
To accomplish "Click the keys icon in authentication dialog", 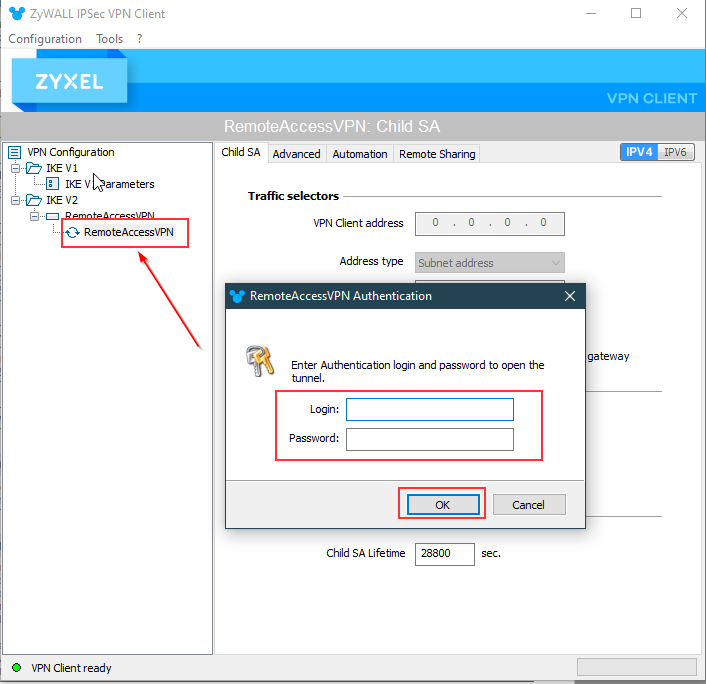I will (x=259, y=361).
